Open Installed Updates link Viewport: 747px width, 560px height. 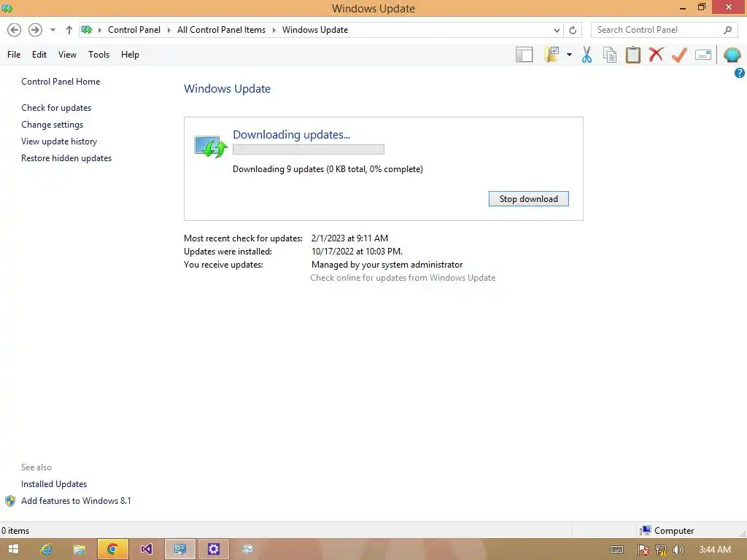[x=54, y=484]
